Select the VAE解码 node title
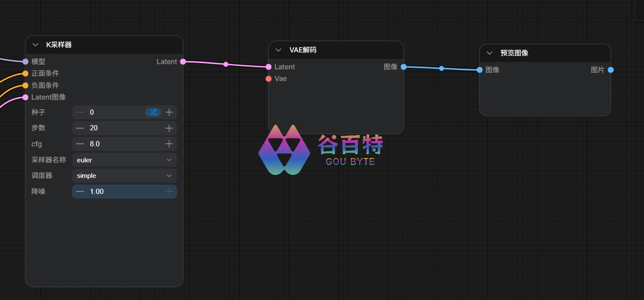Image resolution: width=644 pixels, height=300 pixels. coord(303,50)
